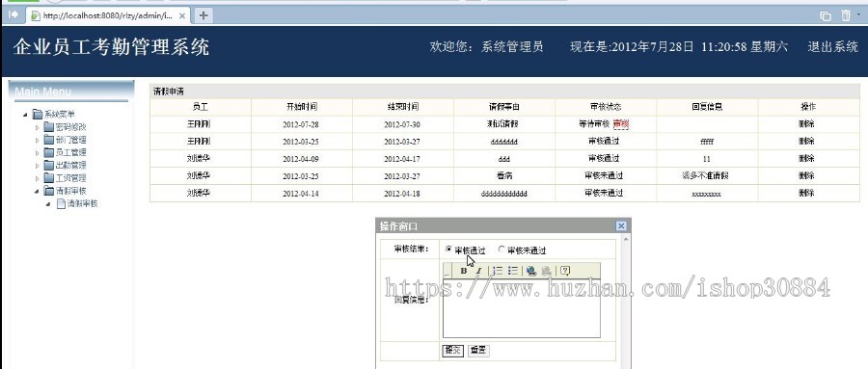Viewport: 868px width, 369px height.
Task: Open the editor help question-mark icon
Action: pyautogui.click(x=564, y=271)
